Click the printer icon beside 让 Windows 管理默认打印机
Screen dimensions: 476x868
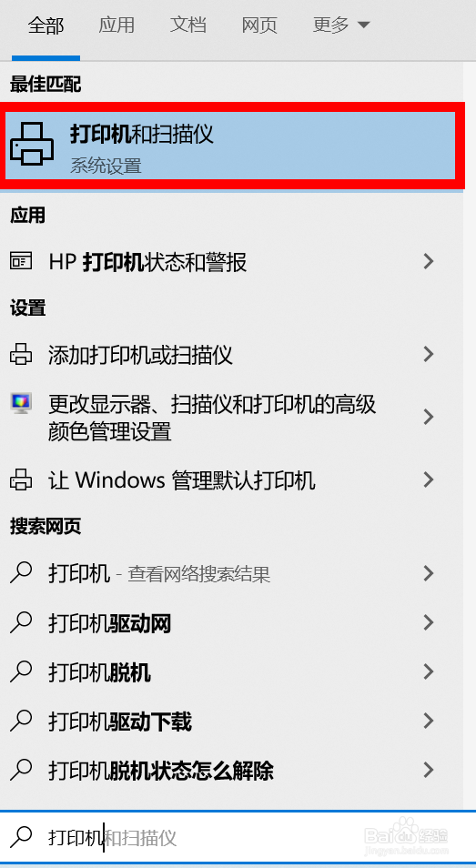tap(21, 479)
